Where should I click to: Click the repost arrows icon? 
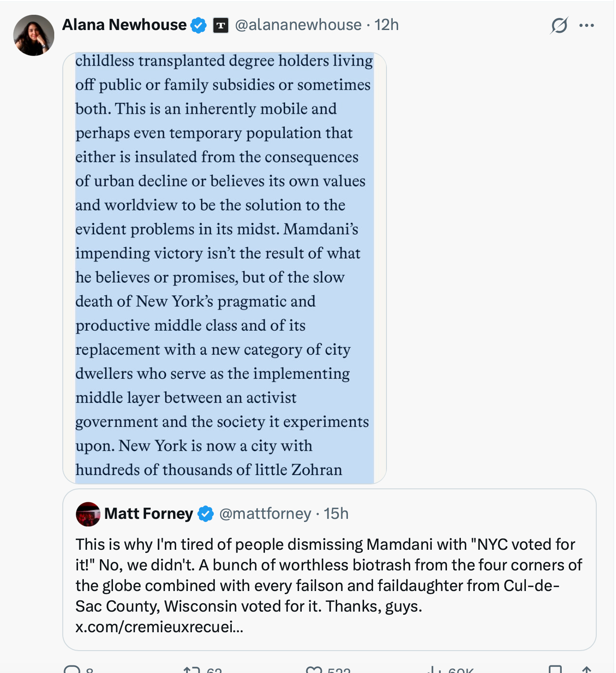(191, 669)
